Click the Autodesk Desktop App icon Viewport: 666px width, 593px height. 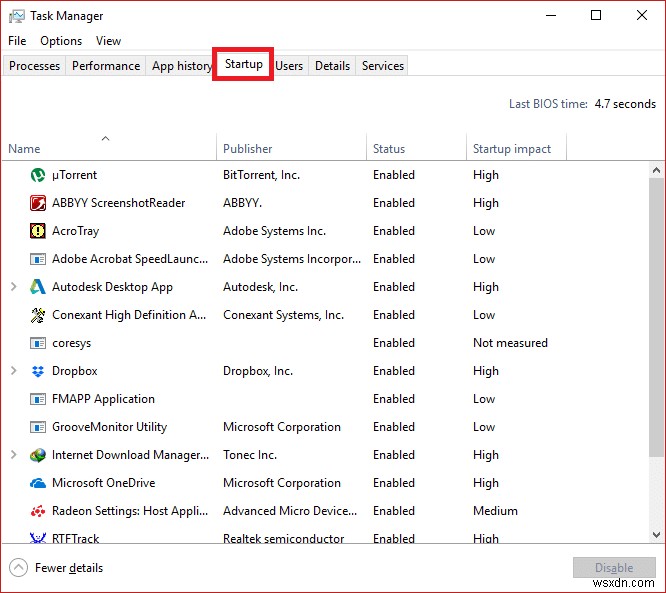(x=38, y=287)
